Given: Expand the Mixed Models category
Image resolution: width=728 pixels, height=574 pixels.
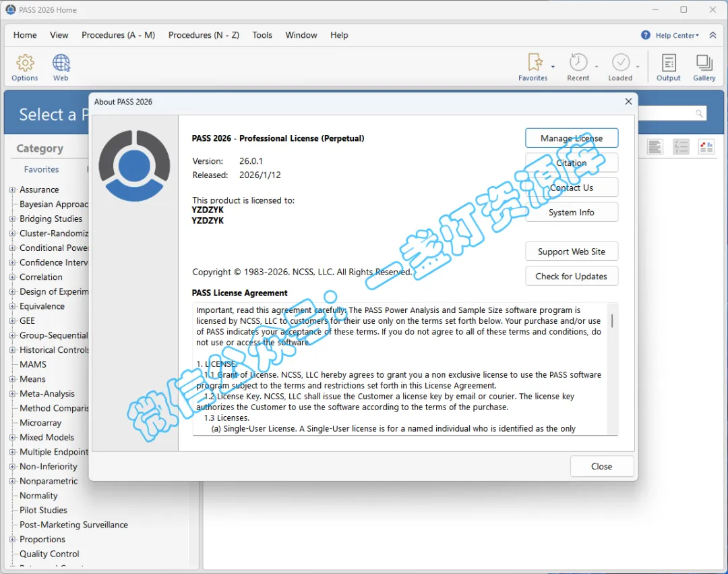Looking at the screenshot, I should (x=13, y=438).
